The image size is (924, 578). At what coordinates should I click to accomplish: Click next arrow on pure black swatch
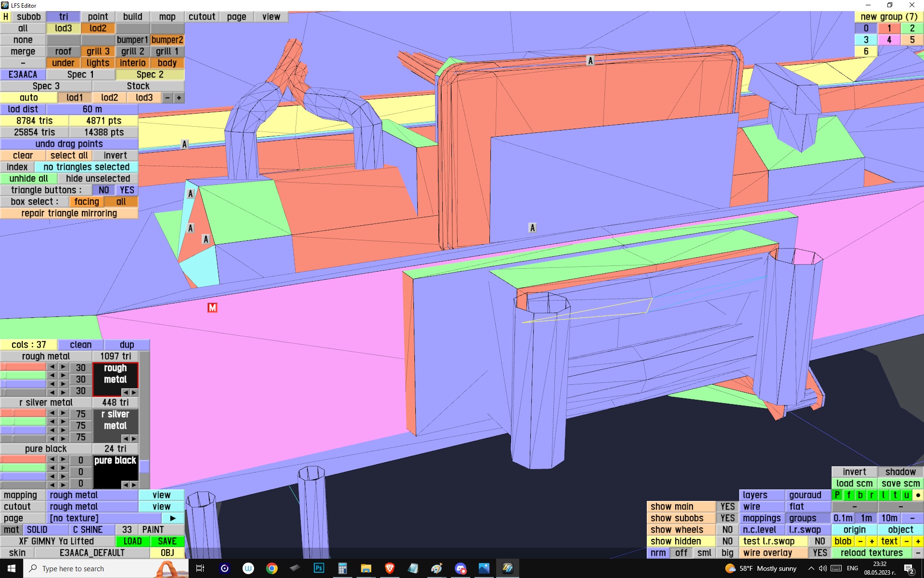coord(134,485)
